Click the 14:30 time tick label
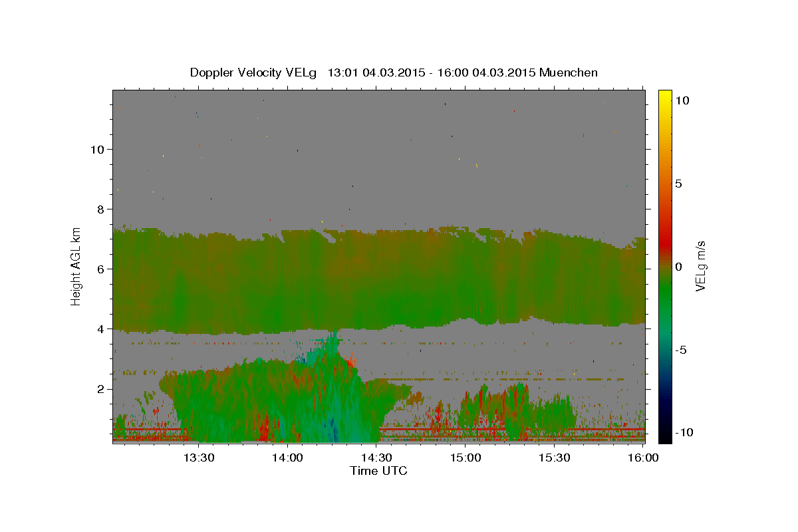 click(376, 458)
